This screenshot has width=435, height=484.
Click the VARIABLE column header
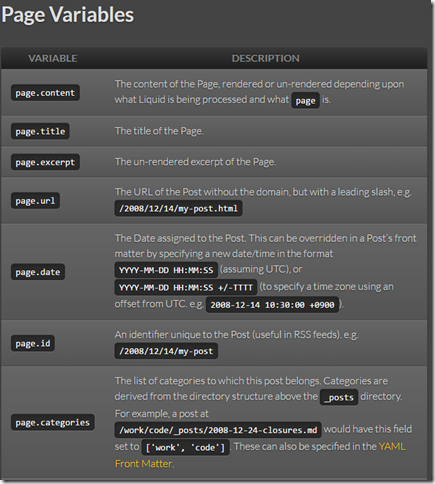(x=53, y=58)
